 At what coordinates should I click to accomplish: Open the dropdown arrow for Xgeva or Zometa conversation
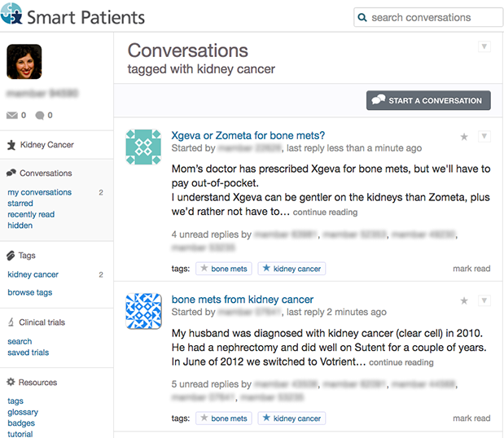coord(484,137)
